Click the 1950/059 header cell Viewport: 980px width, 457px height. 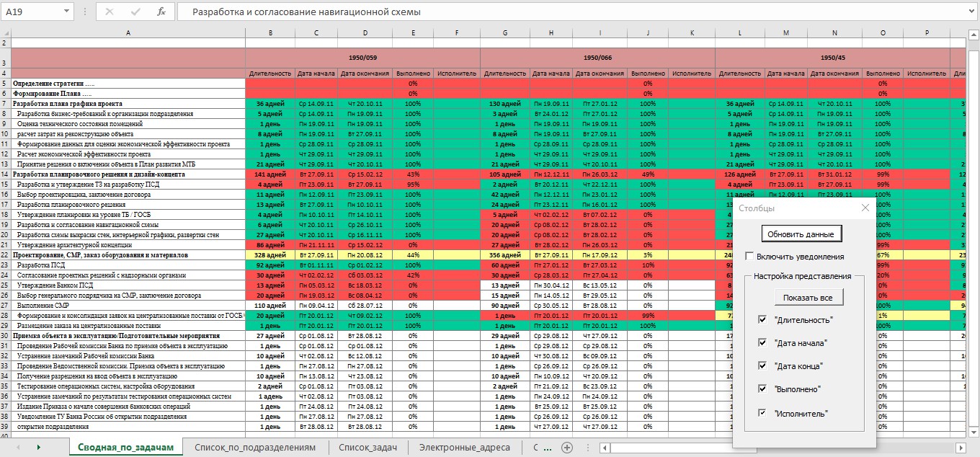[x=363, y=58]
